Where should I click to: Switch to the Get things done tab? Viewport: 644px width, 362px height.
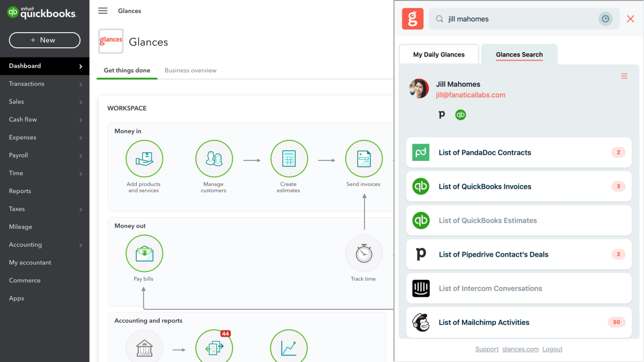pos(127,70)
